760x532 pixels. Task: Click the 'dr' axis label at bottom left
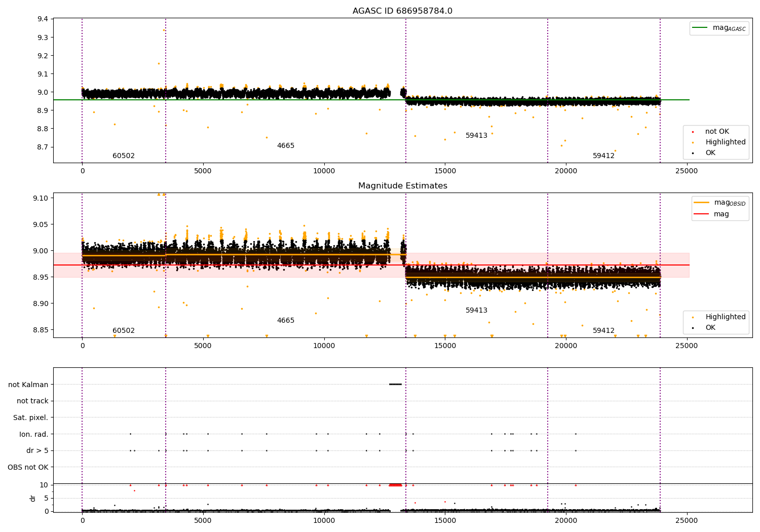tap(33, 499)
